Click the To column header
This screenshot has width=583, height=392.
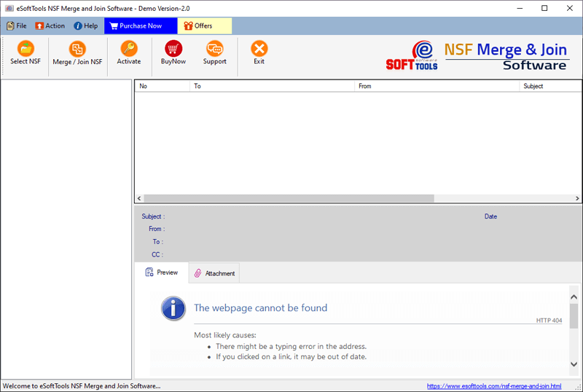click(272, 86)
